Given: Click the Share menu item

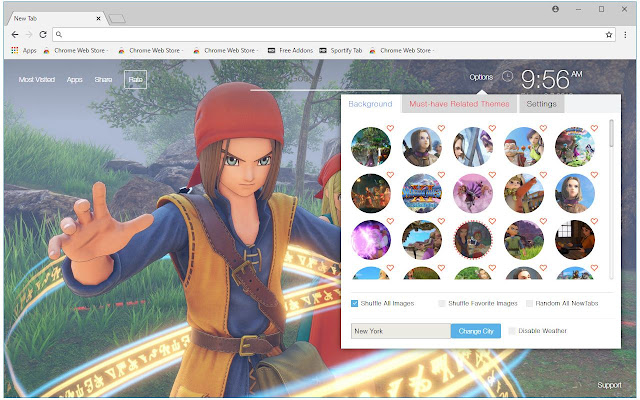Looking at the screenshot, I should 103,80.
